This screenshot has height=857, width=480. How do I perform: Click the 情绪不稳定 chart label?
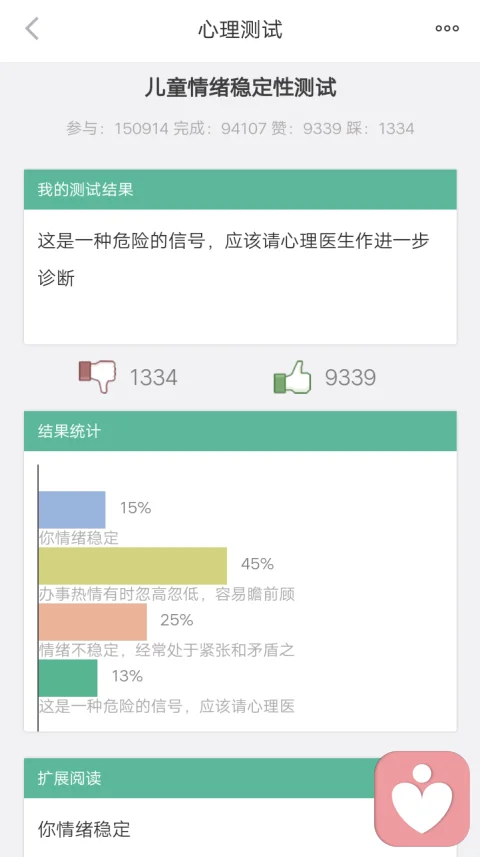coord(167,650)
